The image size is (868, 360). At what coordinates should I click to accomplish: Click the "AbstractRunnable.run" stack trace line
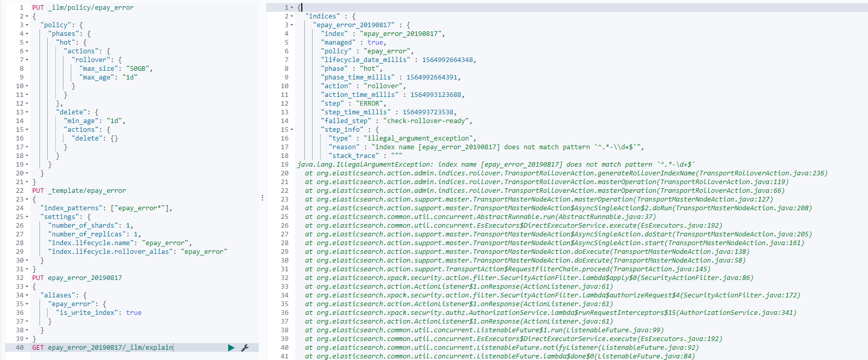(x=480, y=217)
